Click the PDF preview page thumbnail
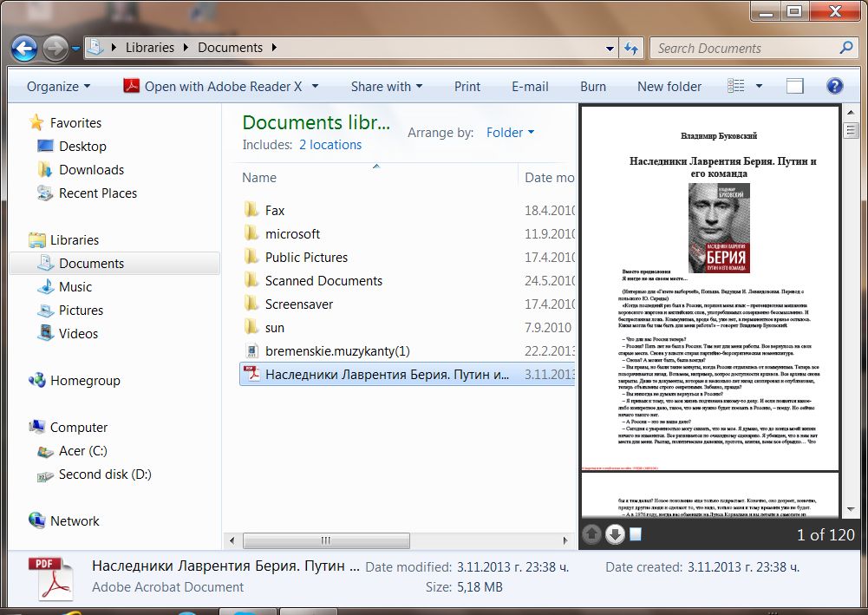The image size is (868, 615). (710, 288)
